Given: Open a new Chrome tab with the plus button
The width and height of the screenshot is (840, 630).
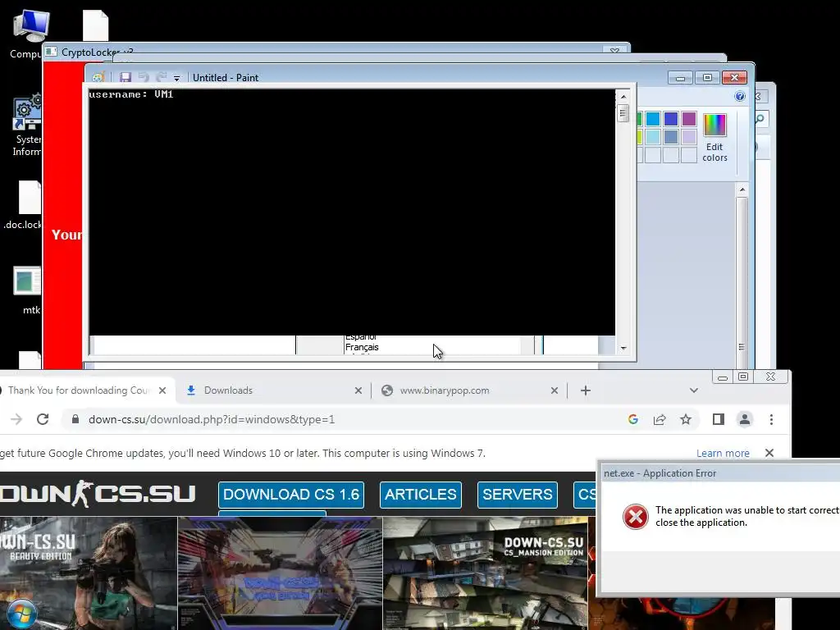Looking at the screenshot, I should [x=586, y=390].
